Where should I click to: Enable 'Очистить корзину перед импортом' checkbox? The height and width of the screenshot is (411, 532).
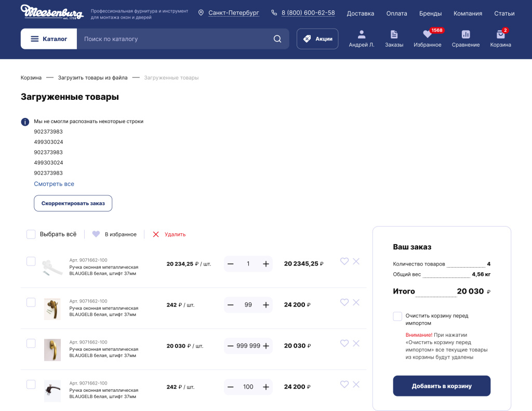tap(397, 316)
